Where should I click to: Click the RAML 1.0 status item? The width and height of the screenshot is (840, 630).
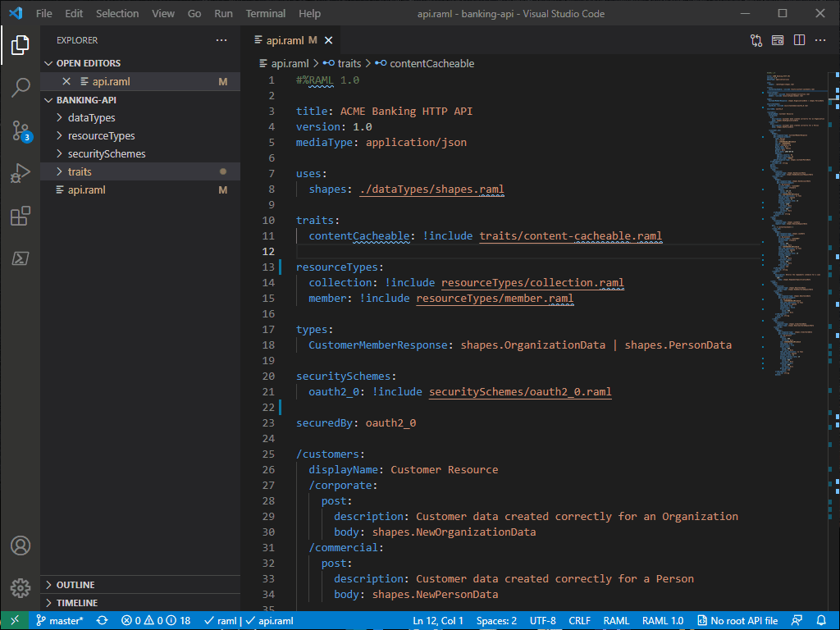(x=663, y=620)
